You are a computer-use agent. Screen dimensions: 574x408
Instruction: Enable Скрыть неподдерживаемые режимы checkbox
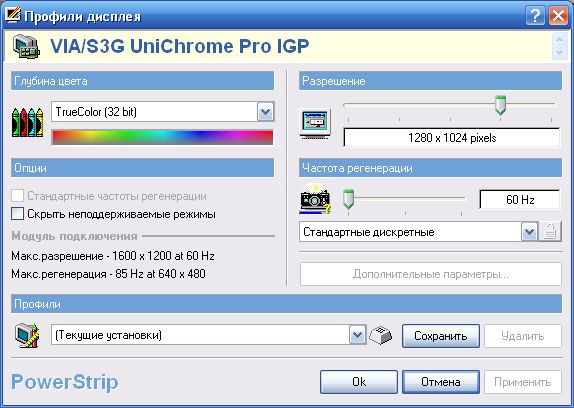[x=17, y=214]
